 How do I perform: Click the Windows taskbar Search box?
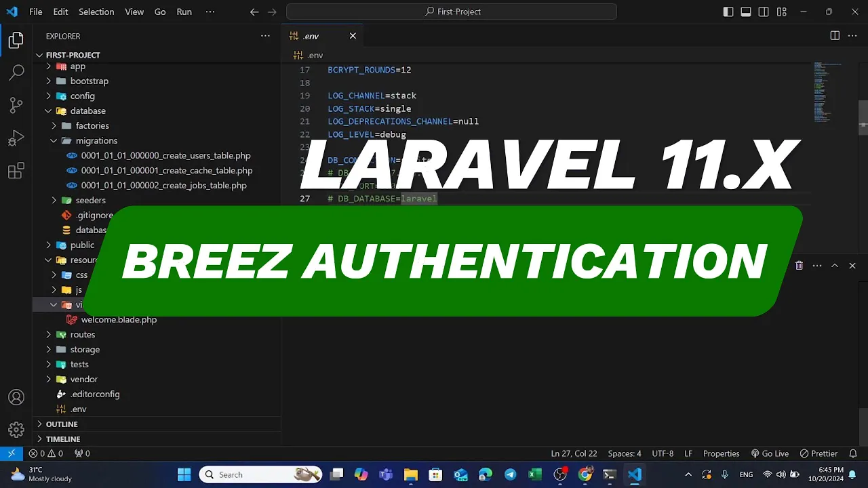260,474
